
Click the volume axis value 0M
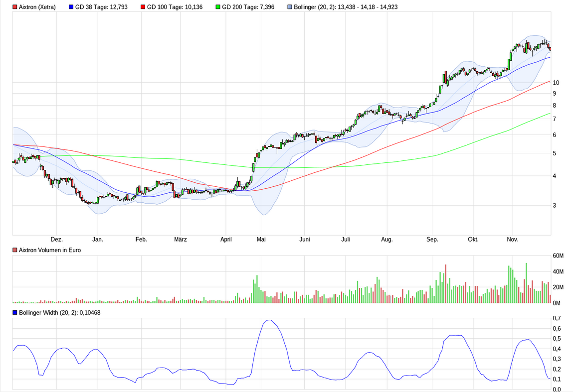[x=557, y=303]
